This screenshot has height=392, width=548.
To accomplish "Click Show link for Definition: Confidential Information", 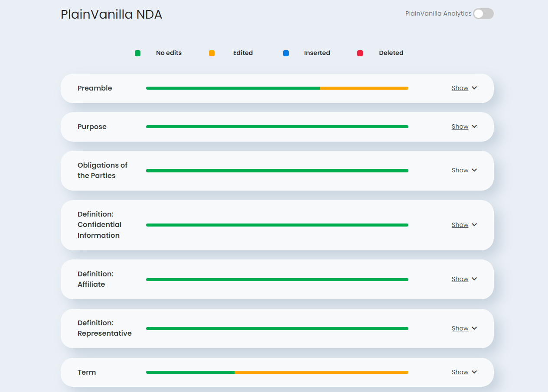I will pyautogui.click(x=460, y=225).
